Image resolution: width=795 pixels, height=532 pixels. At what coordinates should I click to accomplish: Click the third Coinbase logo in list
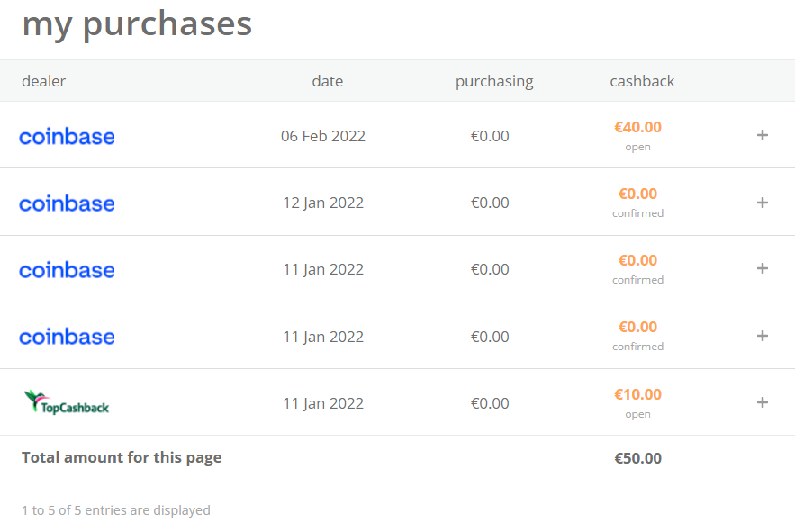tap(67, 270)
